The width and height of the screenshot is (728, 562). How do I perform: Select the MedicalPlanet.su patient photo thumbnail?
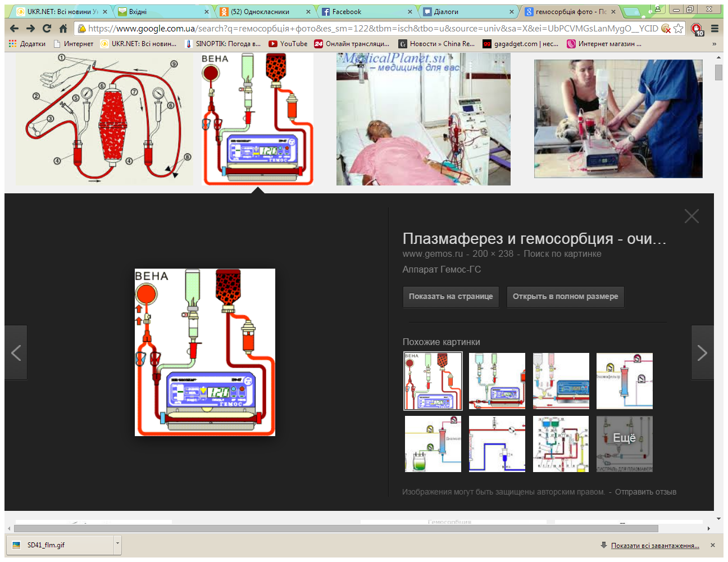tap(424, 119)
